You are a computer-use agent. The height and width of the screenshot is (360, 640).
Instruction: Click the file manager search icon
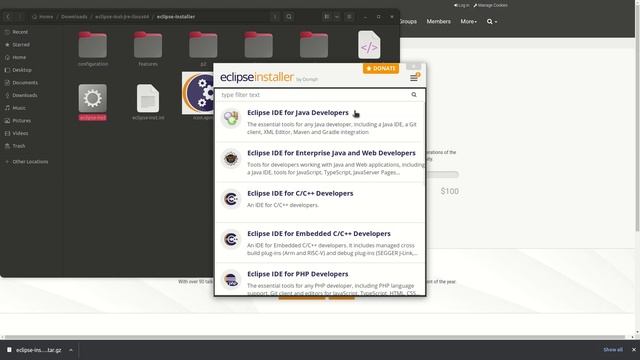289,17
